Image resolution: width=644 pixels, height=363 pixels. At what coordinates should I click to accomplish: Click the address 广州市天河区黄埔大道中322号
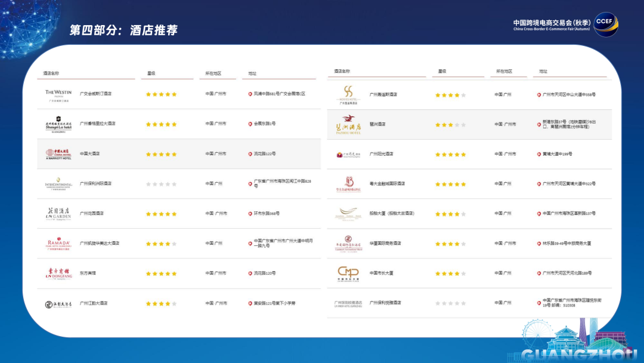coord(569,184)
